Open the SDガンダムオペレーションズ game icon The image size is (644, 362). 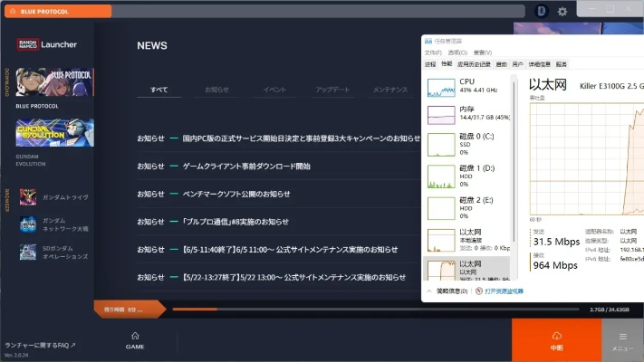pos(28,252)
